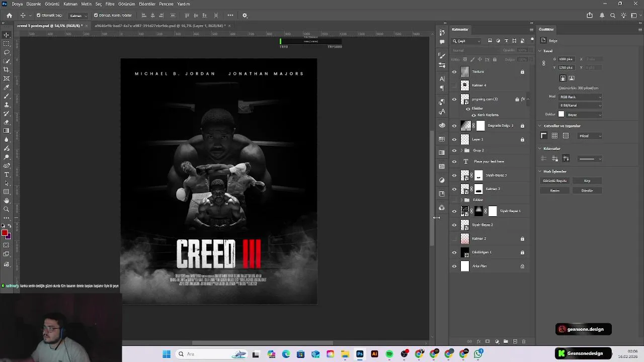This screenshot has height=362, width=644.
Task: Open the Katman menu
Action: (70, 4)
